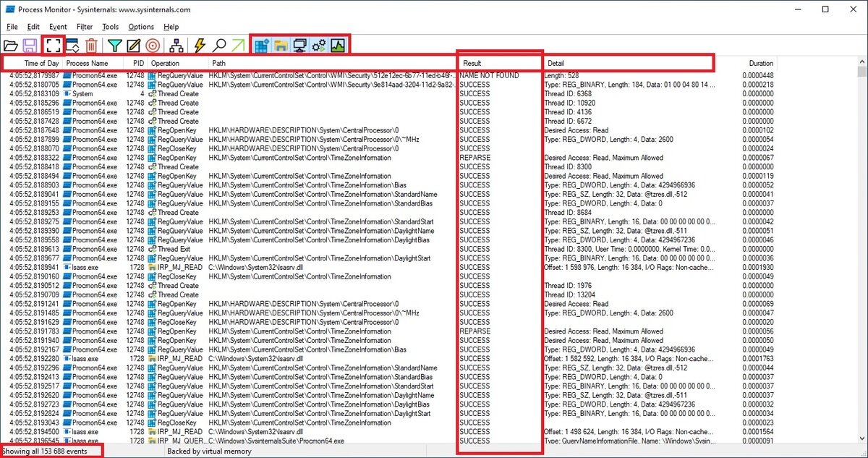The image size is (868, 458).
Task: Open the Event menu
Action: pos(58,27)
